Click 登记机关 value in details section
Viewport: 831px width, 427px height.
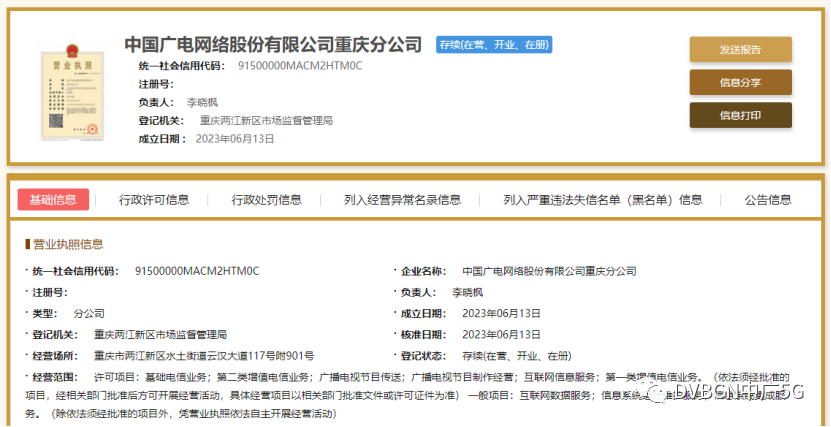[x=161, y=335]
